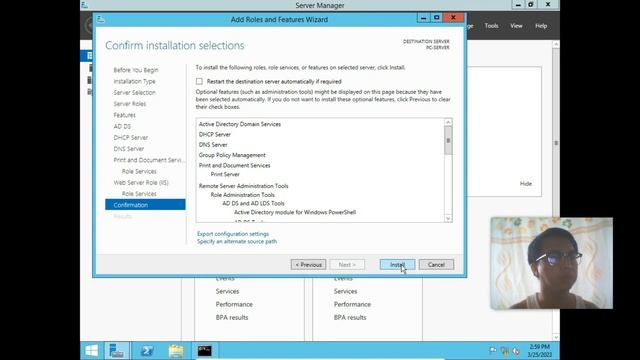Open Command Prompt taskbar icon
640x360 pixels.
pos(204,351)
